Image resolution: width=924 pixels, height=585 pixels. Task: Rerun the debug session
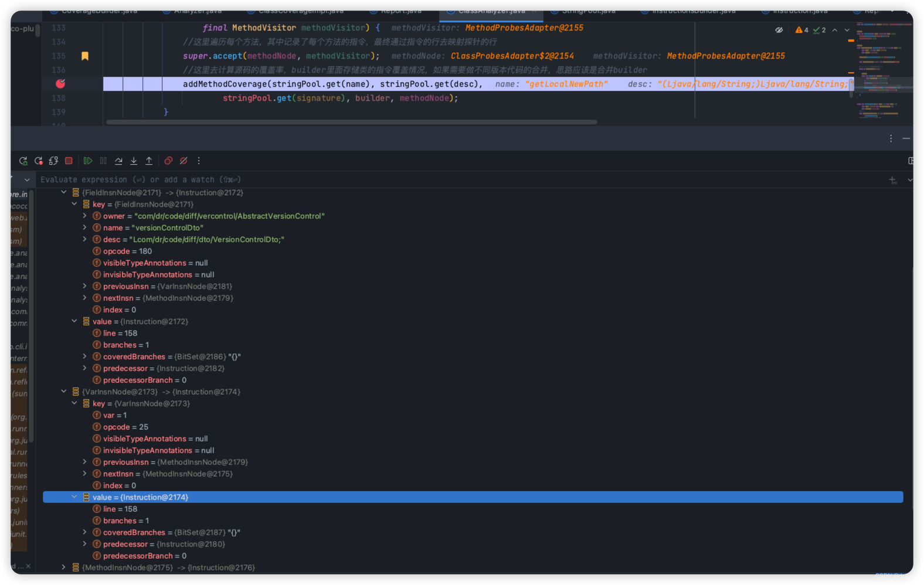23,161
